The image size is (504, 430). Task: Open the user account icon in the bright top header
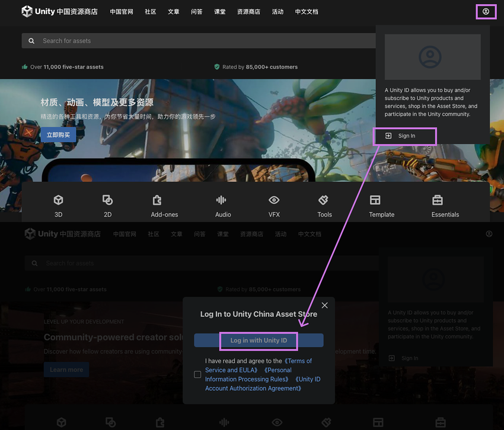coord(486,12)
